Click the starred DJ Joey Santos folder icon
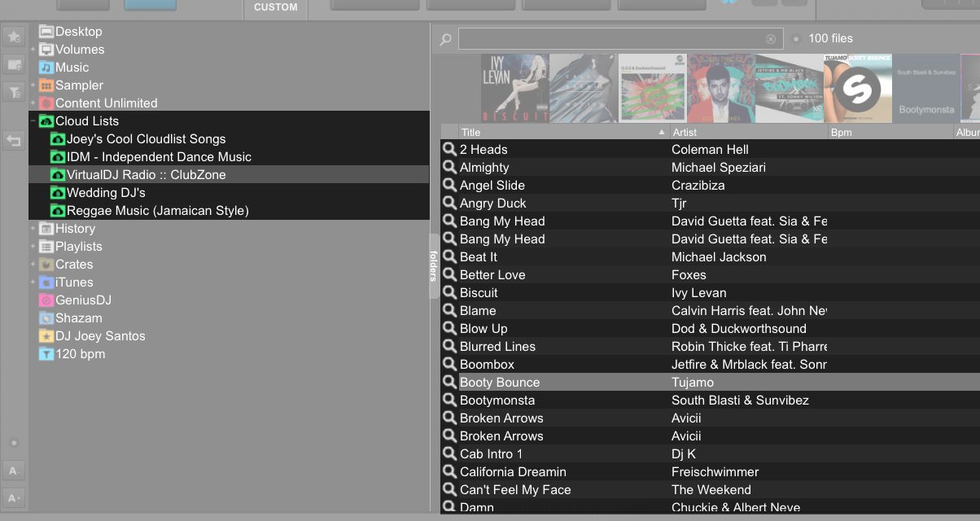Screen dimensions: 980x521 [x=46, y=336]
